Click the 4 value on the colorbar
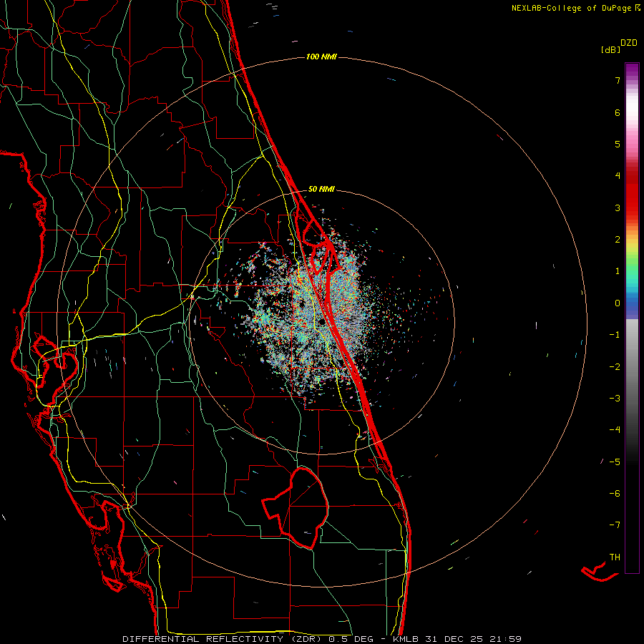This screenshot has height=644, width=644. 618,176
